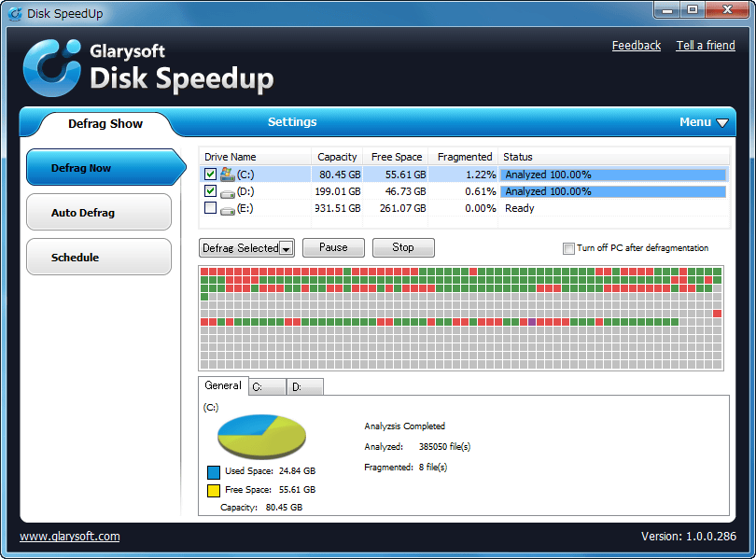Click the 261.07 GB free space cell

[x=402, y=208]
